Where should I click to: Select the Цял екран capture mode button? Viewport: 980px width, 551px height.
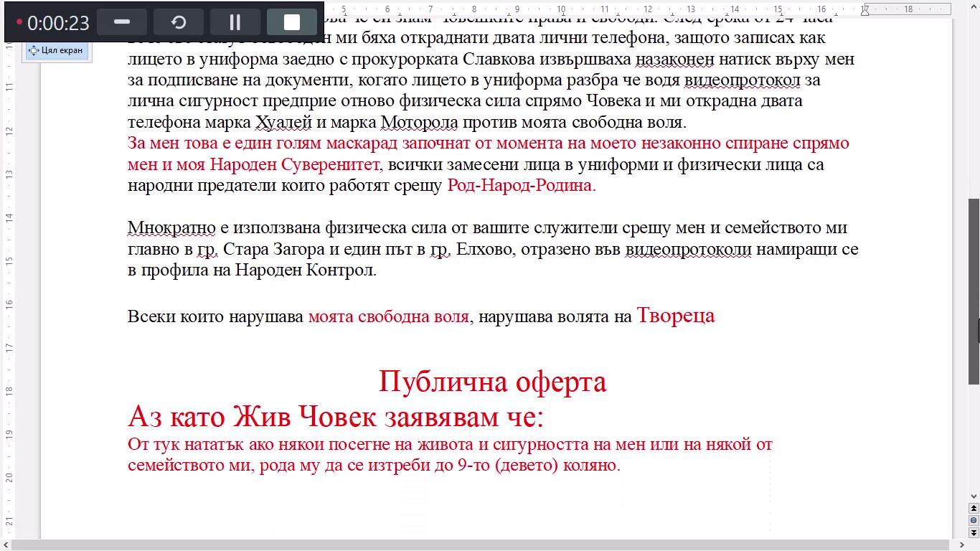(57, 51)
